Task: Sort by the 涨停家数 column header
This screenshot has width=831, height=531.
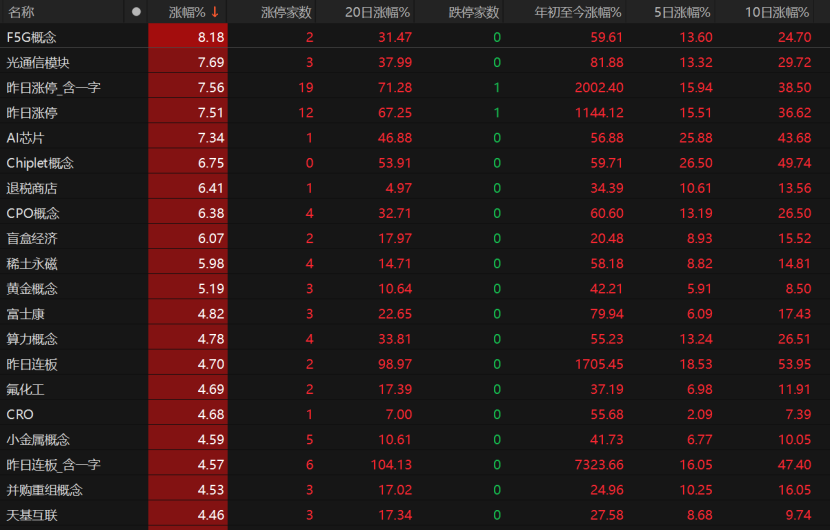Action: pyautogui.click(x=286, y=12)
